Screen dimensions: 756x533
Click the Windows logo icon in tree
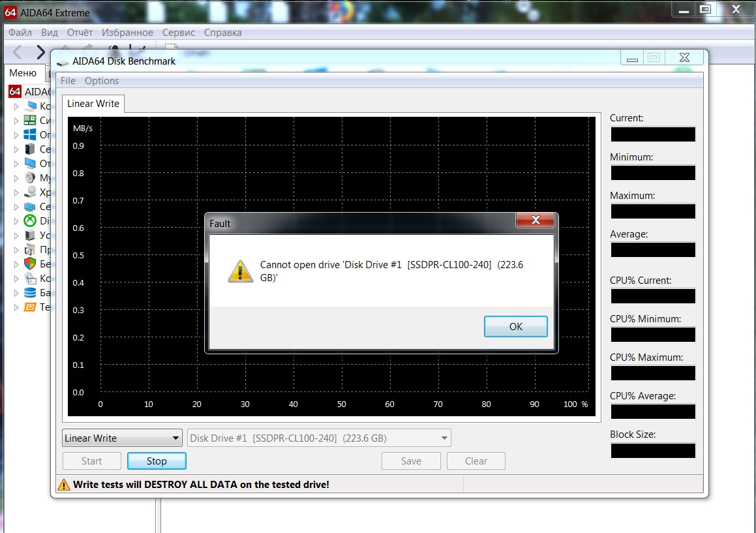(x=30, y=134)
